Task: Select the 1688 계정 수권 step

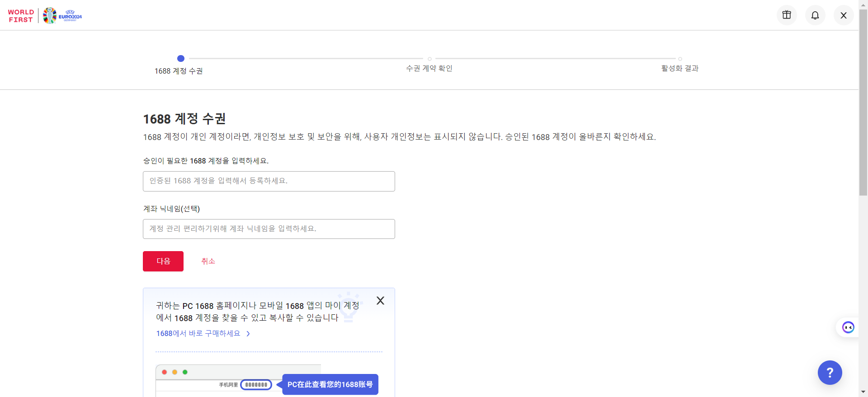Action: 179,71
